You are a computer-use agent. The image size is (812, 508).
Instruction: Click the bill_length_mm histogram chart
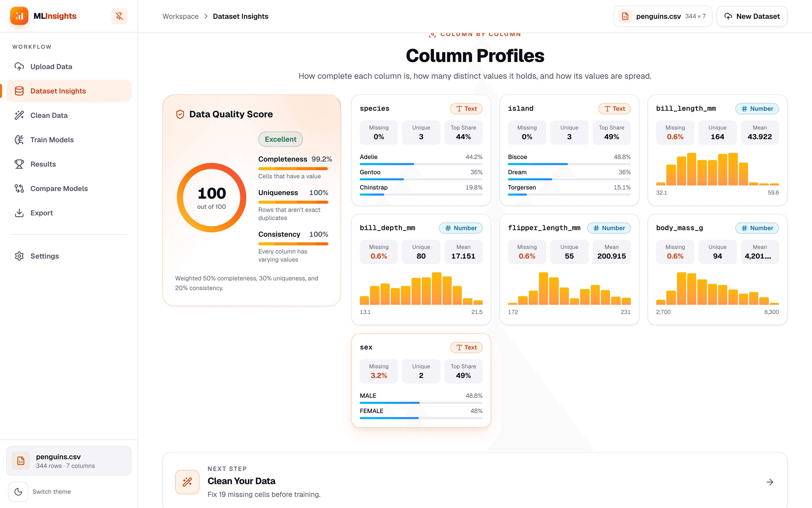click(x=717, y=169)
